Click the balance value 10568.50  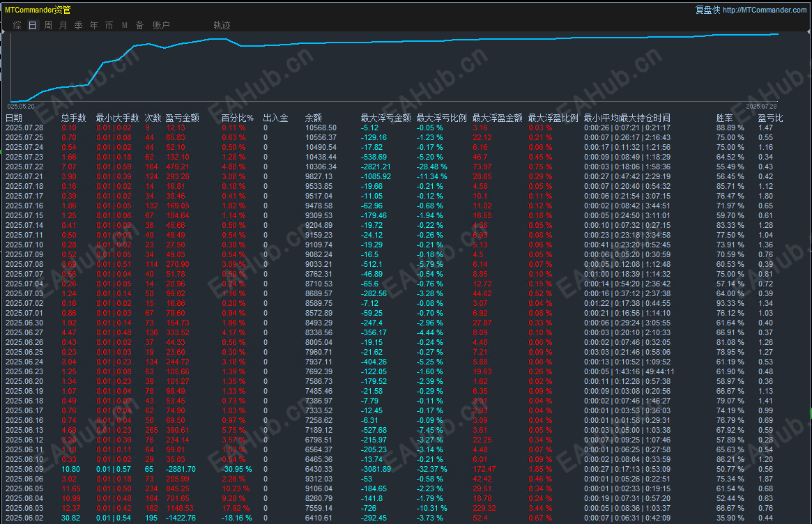coord(321,128)
